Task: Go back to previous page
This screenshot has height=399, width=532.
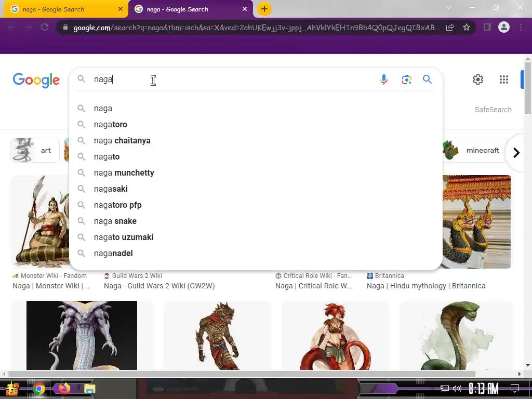Action: click(x=12, y=27)
